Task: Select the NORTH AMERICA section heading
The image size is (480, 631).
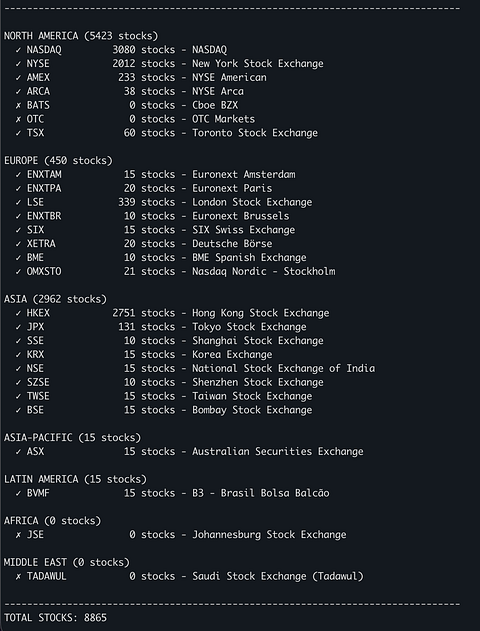Action: [x=81, y=36]
